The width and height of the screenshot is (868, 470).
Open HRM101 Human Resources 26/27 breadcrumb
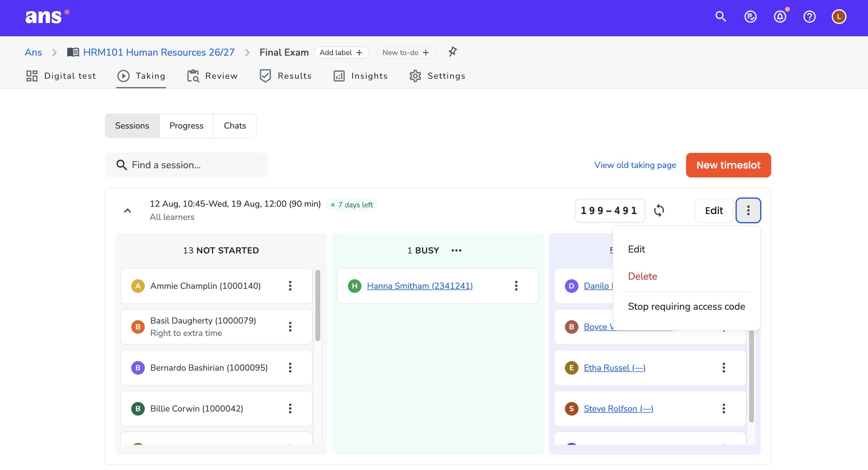tap(159, 52)
